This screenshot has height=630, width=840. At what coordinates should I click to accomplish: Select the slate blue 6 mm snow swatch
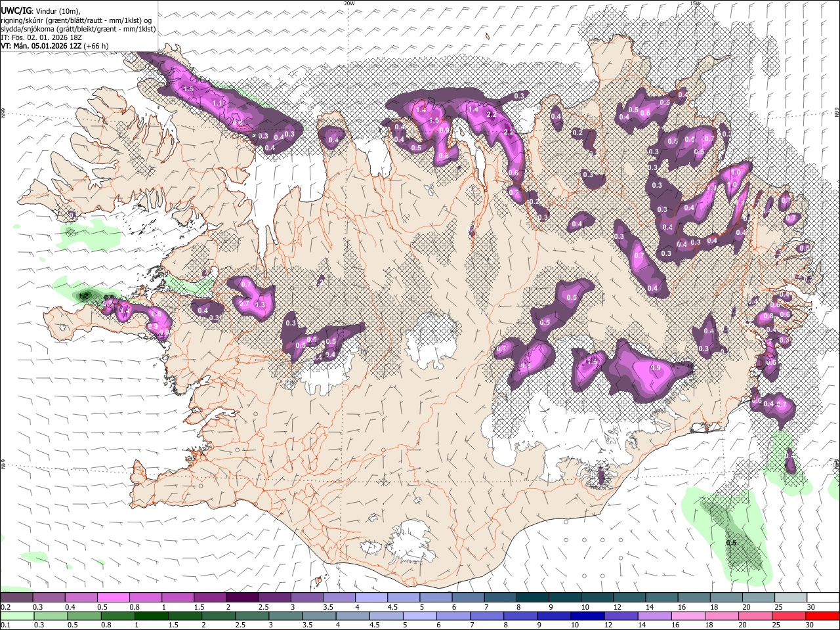[x=468, y=598]
